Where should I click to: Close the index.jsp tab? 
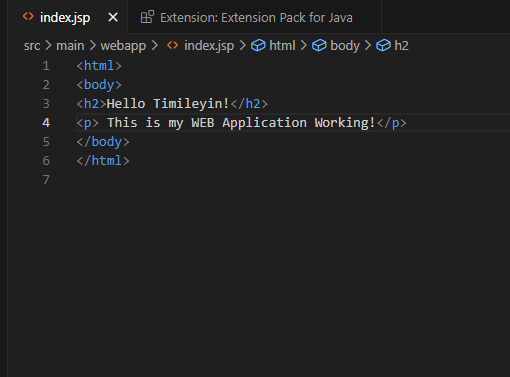(113, 17)
